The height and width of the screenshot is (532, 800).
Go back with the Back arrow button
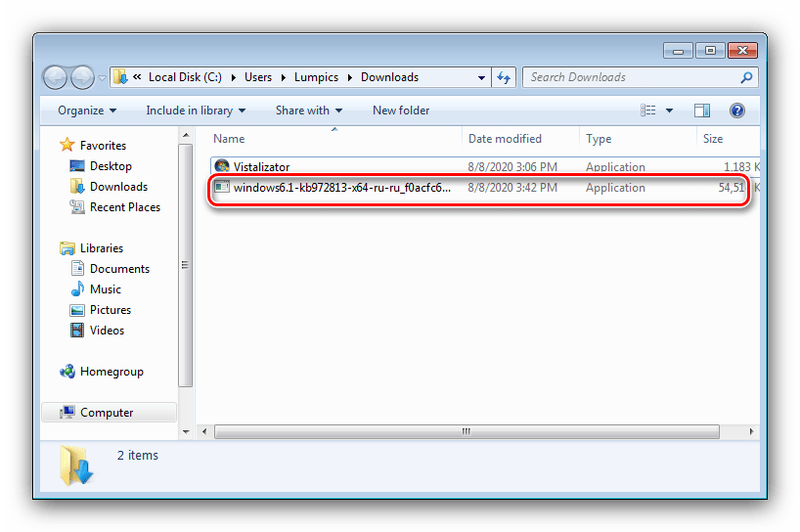(55, 77)
